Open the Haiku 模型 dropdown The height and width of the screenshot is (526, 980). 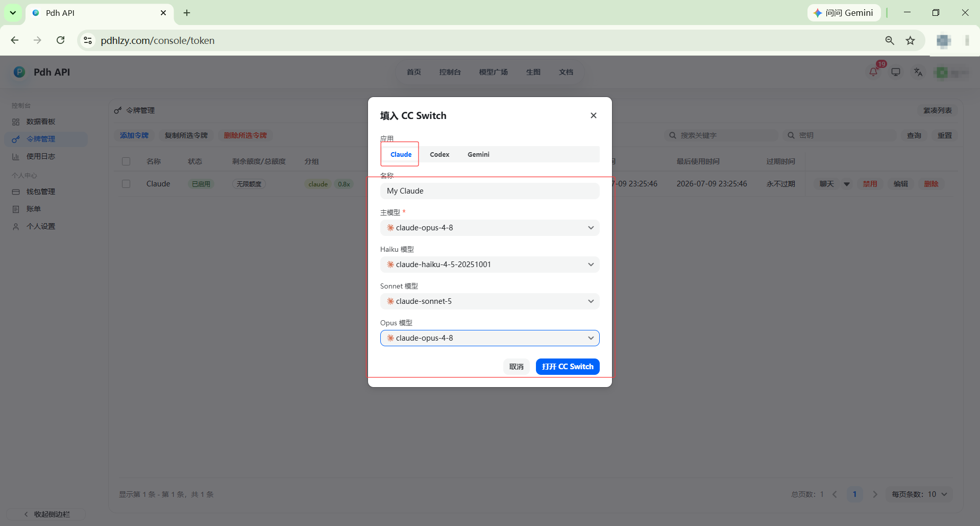[489, 265]
